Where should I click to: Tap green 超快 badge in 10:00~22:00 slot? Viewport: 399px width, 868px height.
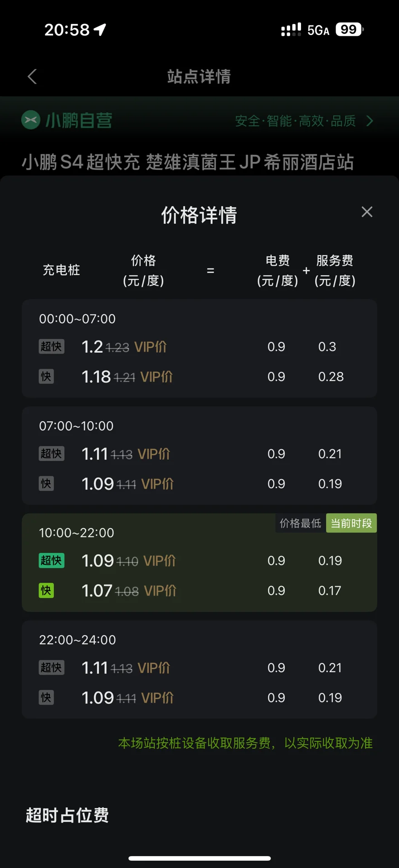(x=51, y=560)
